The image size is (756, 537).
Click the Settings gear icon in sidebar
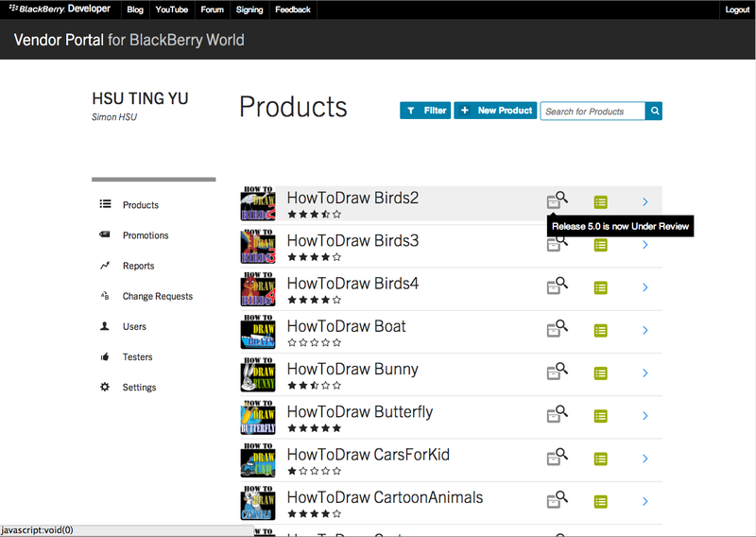[105, 387]
